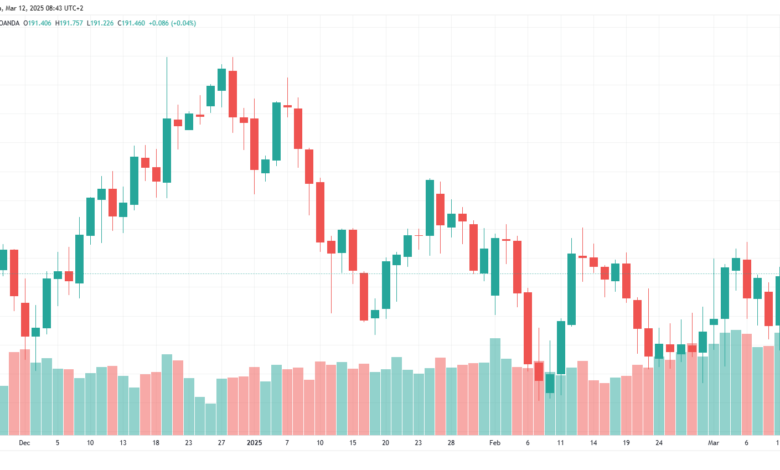The height and width of the screenshot is (470, 780).
Task: Click the Mar label on the time axis
Action: (713, 443)
